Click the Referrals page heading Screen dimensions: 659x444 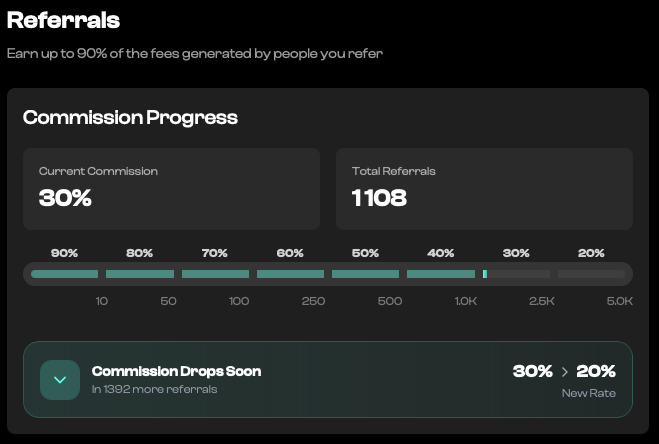(x=63, y=20)
